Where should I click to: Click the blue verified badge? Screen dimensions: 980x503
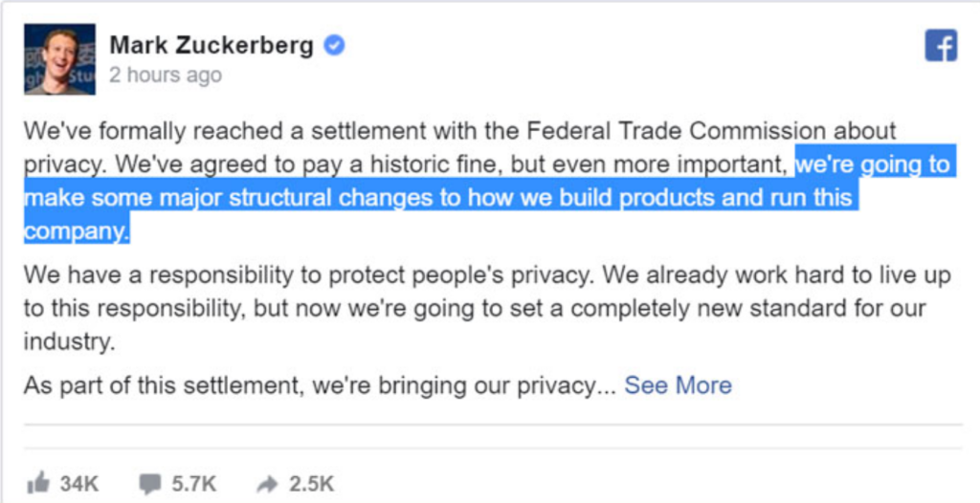pos(334,45)
